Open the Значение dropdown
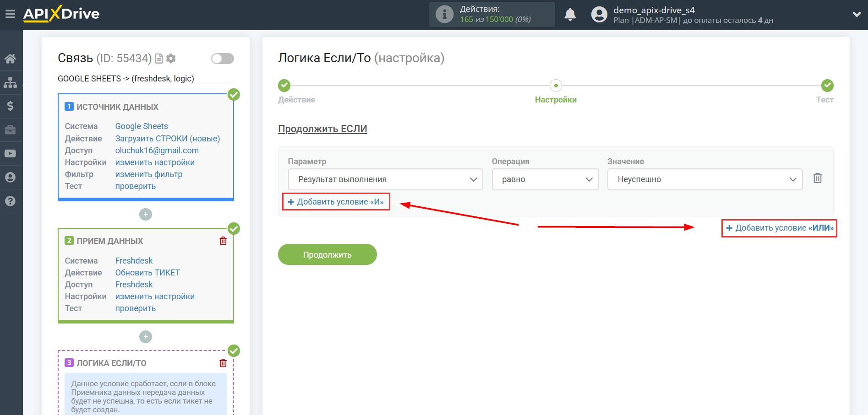Image resolution: width=868 pixels, height=415 pixels. pos(705,179)
